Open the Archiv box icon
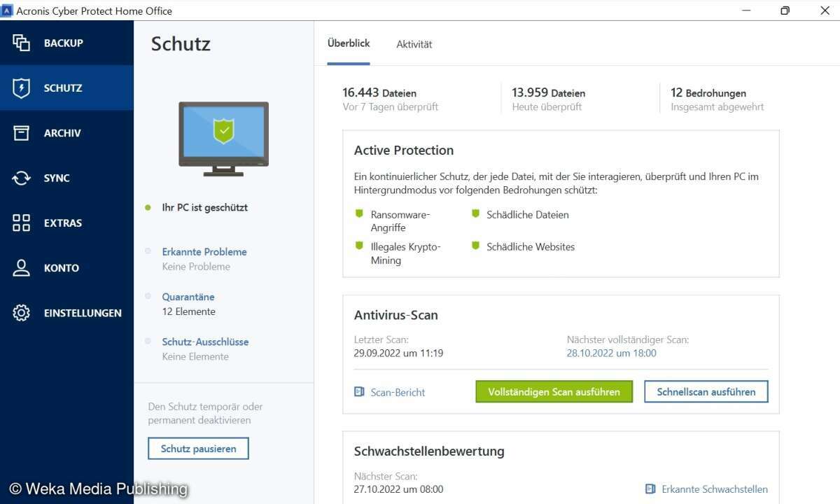The height and width of the screenshot is (504, 840). pos(22,133)
